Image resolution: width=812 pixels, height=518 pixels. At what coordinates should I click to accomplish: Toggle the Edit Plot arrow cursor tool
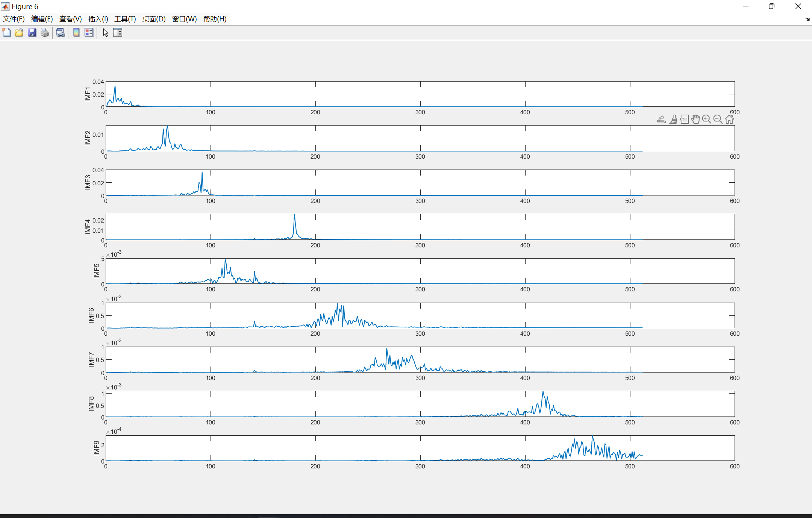click(x=105, y=33)
